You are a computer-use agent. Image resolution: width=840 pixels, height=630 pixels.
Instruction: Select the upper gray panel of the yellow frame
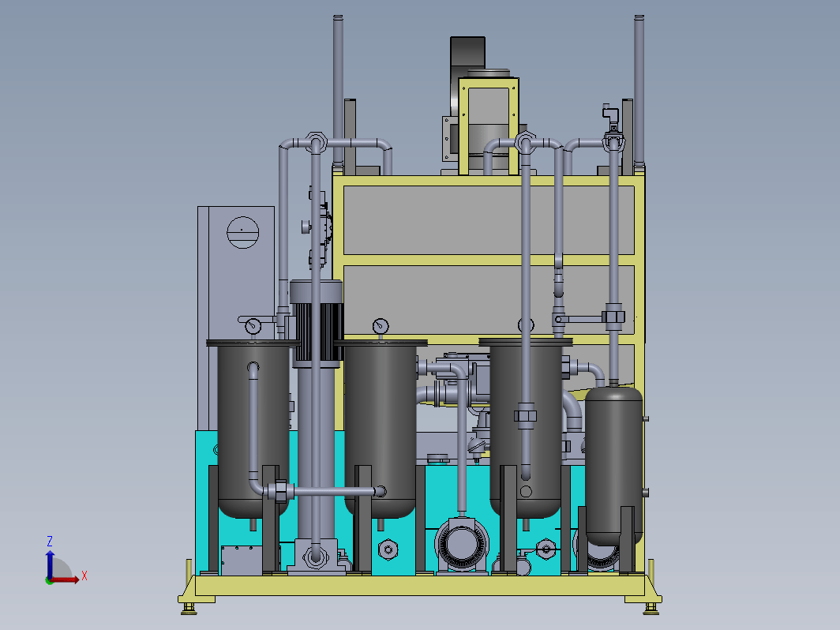coord(489,220)
